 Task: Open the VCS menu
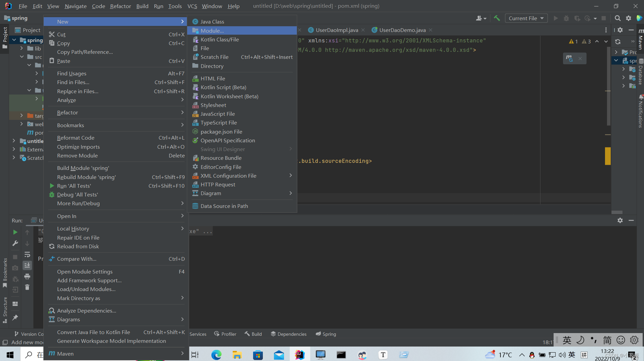pos(192,6)
